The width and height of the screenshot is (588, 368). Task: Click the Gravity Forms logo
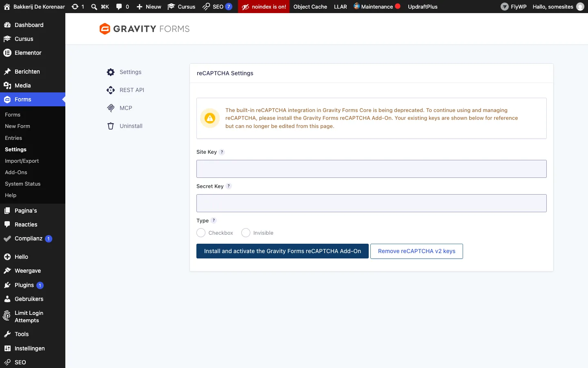(x=145, y=29)
